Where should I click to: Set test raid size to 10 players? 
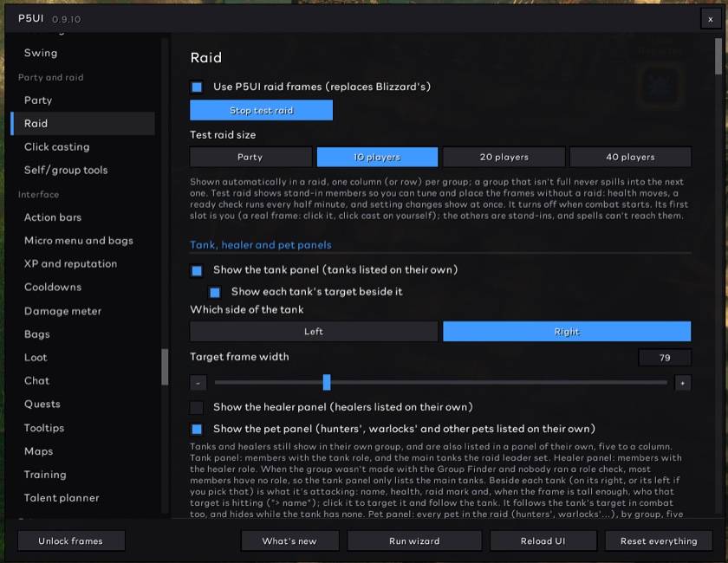[x=377, y=157]
